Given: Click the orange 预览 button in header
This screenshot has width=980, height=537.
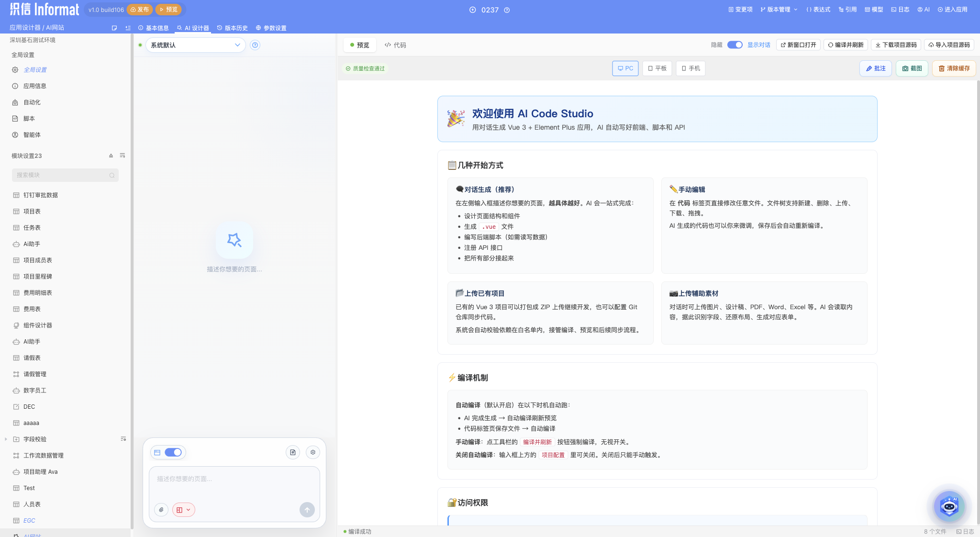Looking at the screenshot, I should click(x=168, y=10).
